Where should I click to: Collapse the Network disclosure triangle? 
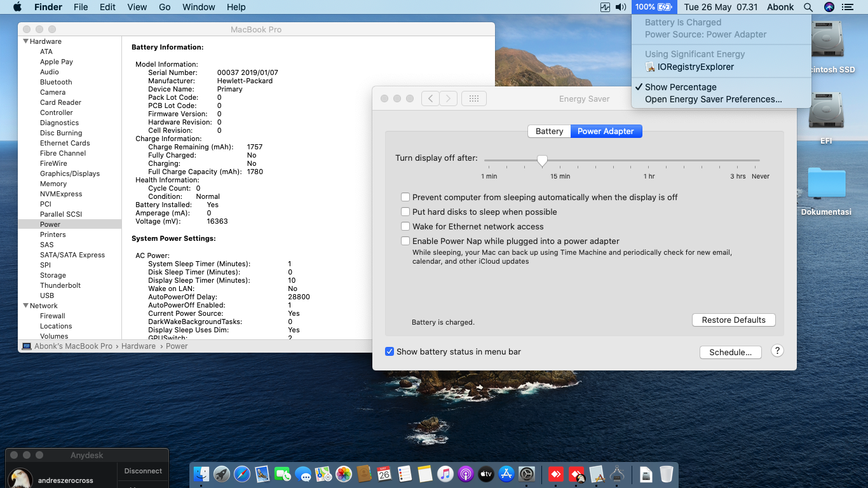coord(26,306)
